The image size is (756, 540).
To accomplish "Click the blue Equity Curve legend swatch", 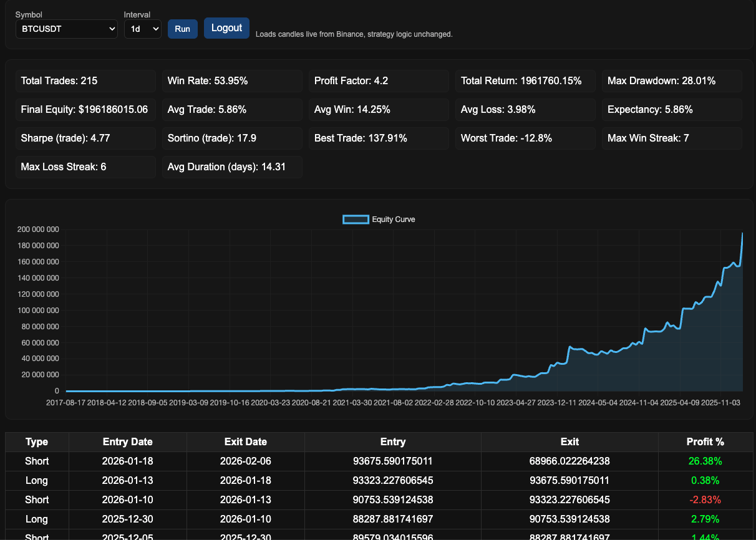I will [356, 219].
